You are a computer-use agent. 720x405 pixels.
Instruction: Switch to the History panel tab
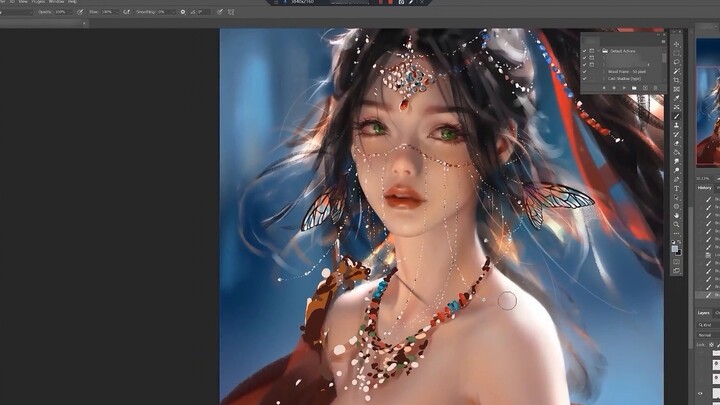[x=704, y=188]
